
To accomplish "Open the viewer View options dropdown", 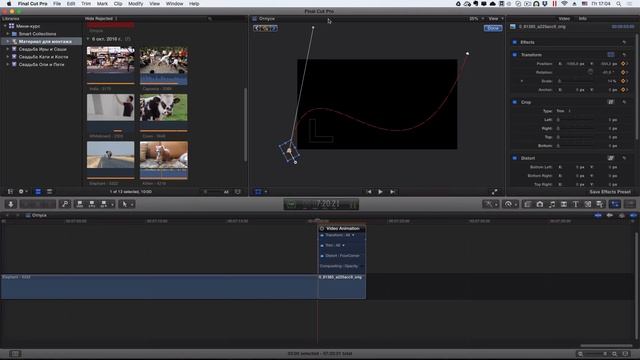I will (496, 19).
